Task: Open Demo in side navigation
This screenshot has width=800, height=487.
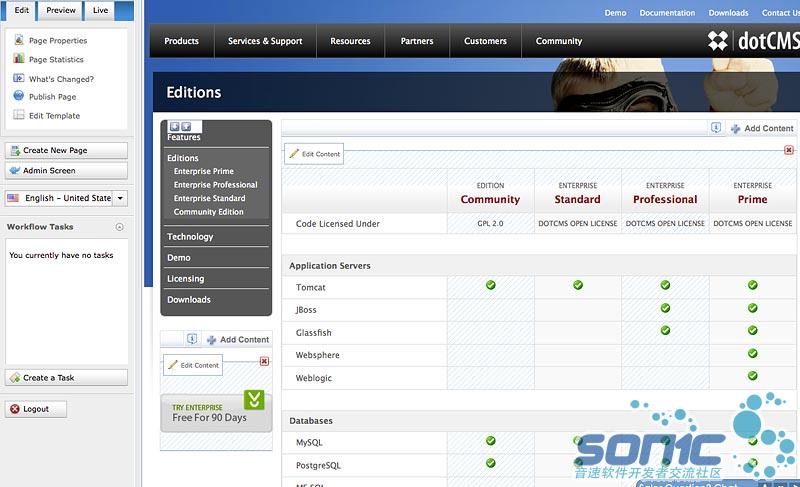Action: coord(179,258)
